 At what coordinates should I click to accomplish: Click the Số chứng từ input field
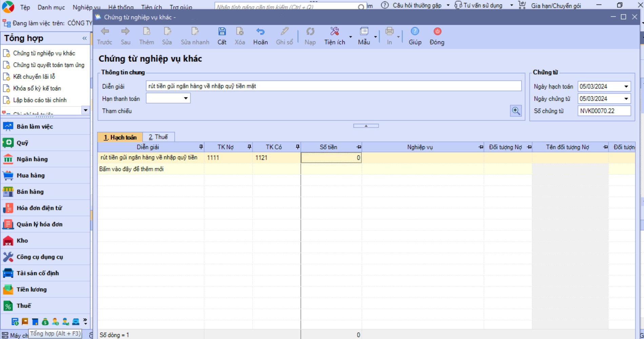604,111
